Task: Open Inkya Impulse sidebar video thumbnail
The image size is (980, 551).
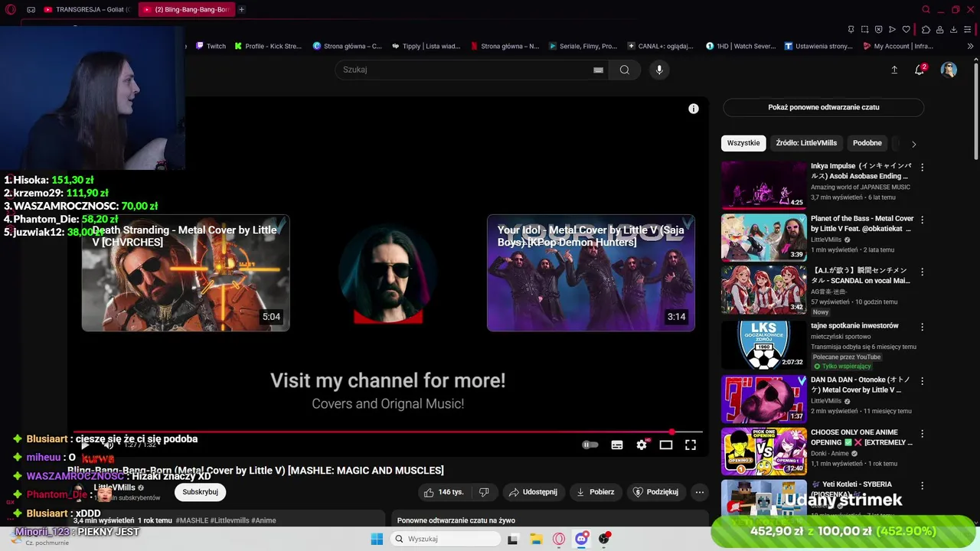Action: 764,185
